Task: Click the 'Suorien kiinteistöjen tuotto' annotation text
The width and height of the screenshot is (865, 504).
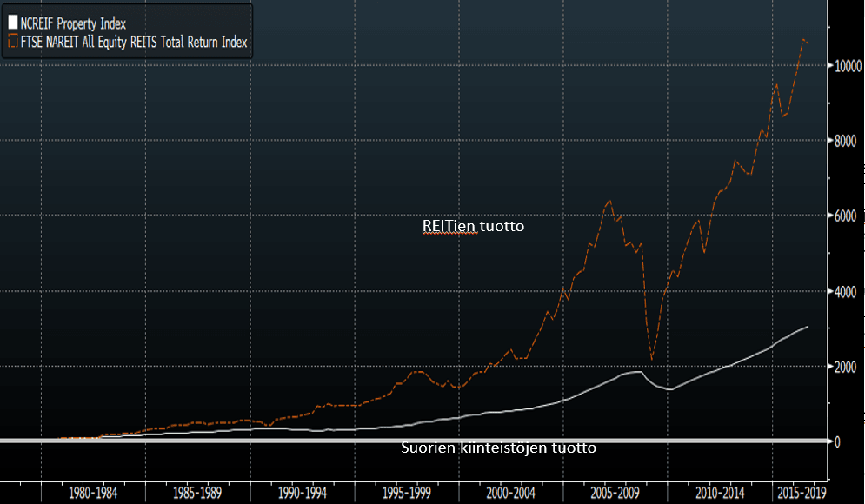Action: click(498, 448)
